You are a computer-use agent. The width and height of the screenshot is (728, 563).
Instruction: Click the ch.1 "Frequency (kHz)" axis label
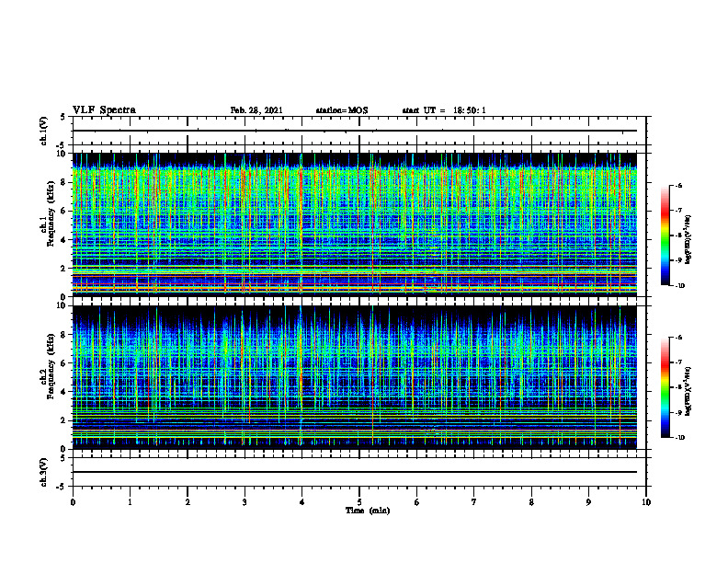point(51,214)
